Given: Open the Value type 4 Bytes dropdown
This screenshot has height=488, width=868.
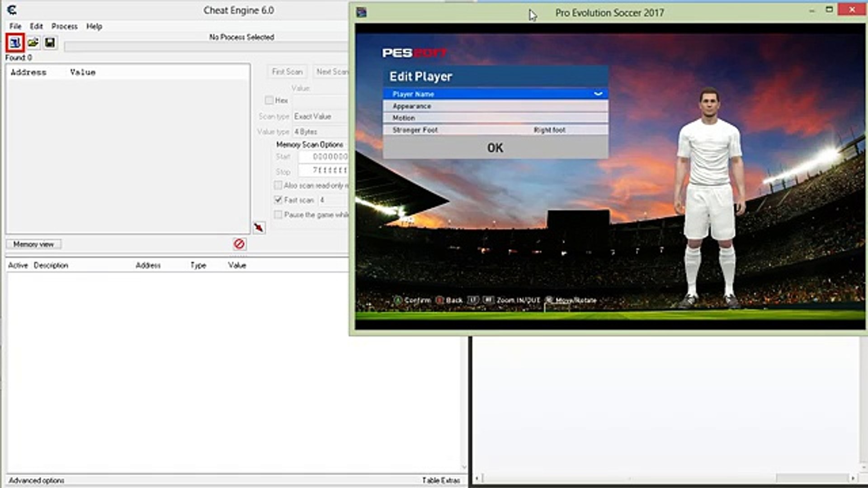Looking at the screenshot, I should 319,131.
